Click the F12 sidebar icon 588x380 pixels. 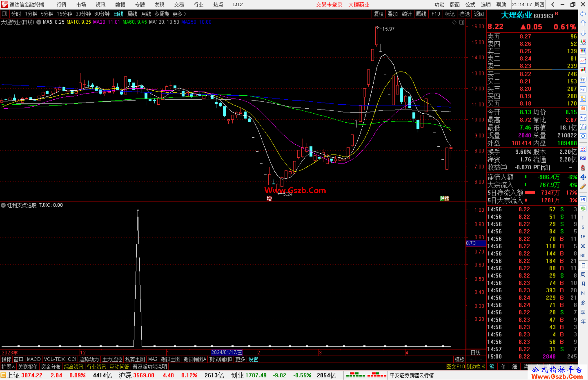tap(583, 118)
